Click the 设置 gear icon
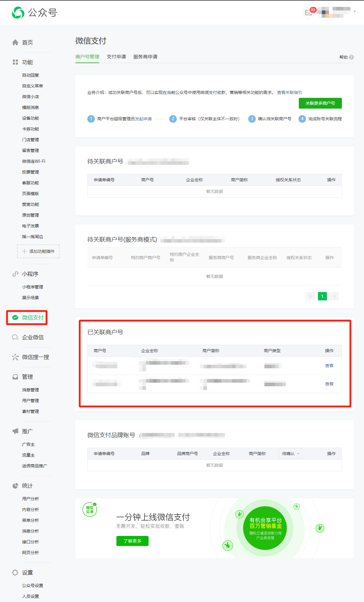Image resolution: width=364 pixels, height=602 pixels. pos(15,572)
